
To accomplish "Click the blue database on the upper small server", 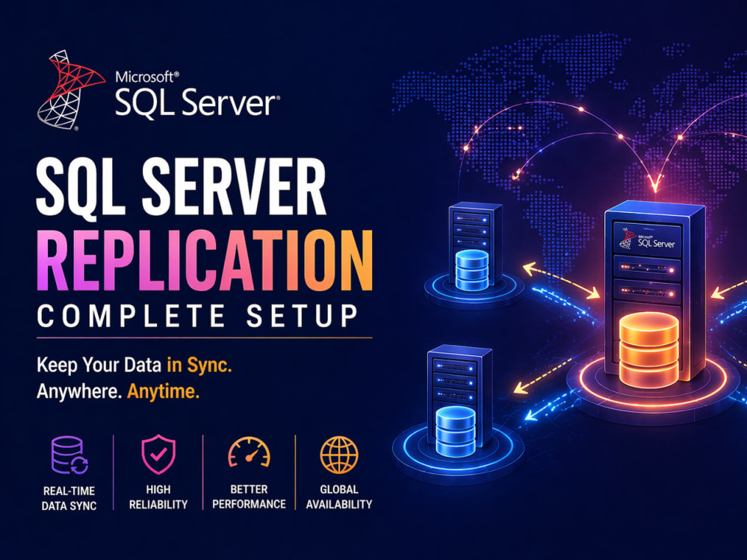I will (471, 270).
